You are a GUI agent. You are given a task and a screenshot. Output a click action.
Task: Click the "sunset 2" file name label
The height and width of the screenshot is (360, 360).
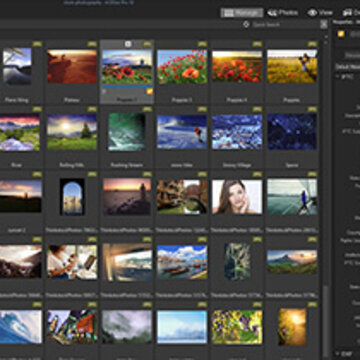click(17, 230)
